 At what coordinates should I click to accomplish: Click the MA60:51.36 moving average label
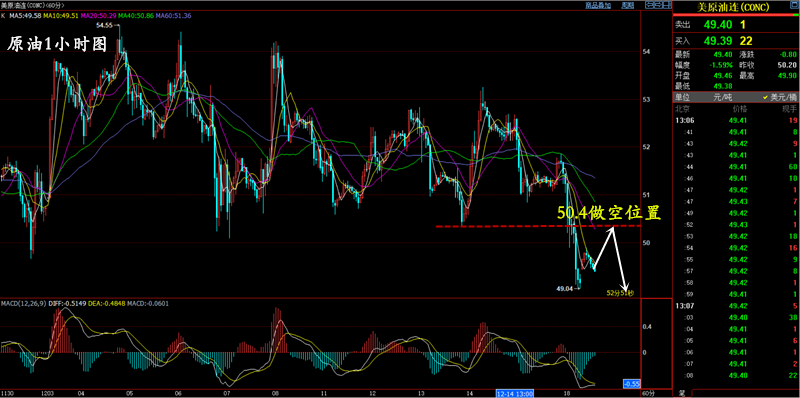[173, 16]
